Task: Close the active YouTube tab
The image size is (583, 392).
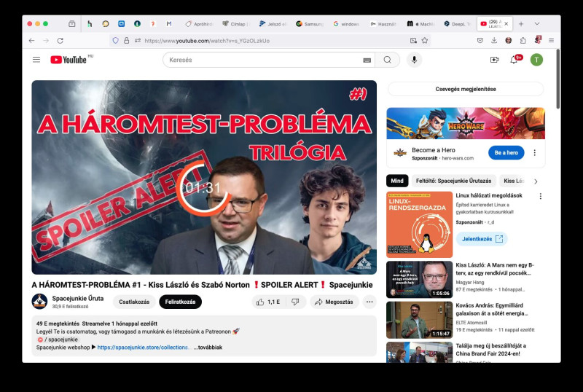Action: click(506, 24)
